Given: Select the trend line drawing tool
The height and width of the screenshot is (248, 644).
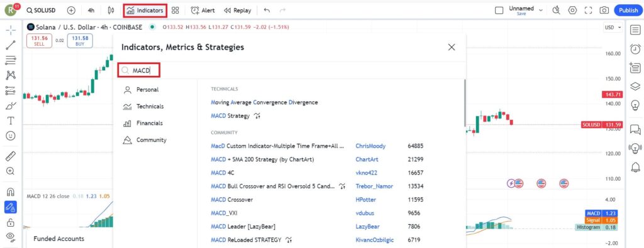Looking at the screenshot, I should pos(11,45).
